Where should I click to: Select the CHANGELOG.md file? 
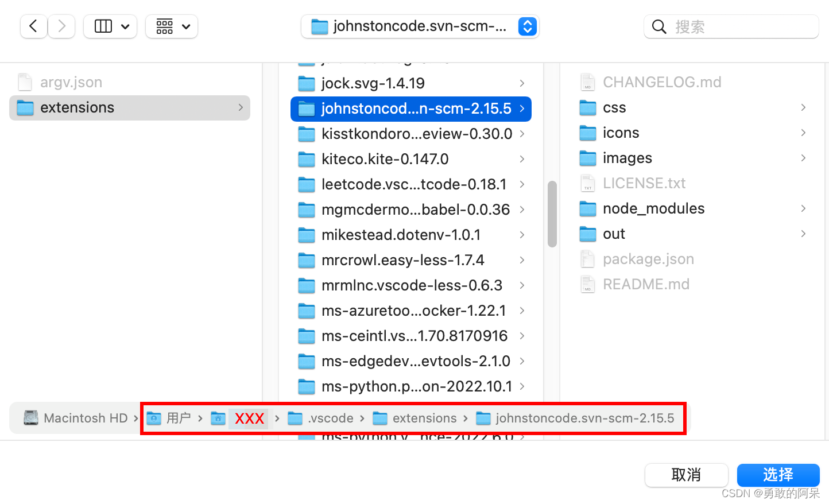692,82
